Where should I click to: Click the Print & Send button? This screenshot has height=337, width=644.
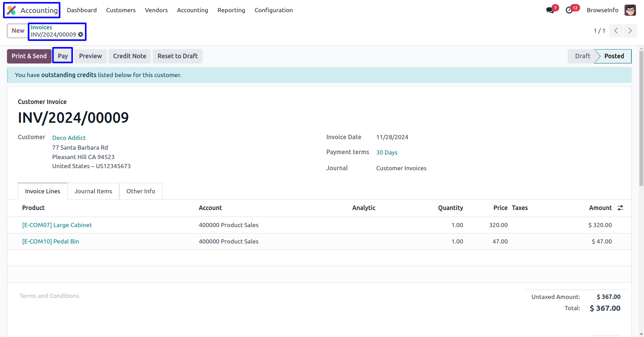point(29,56)
